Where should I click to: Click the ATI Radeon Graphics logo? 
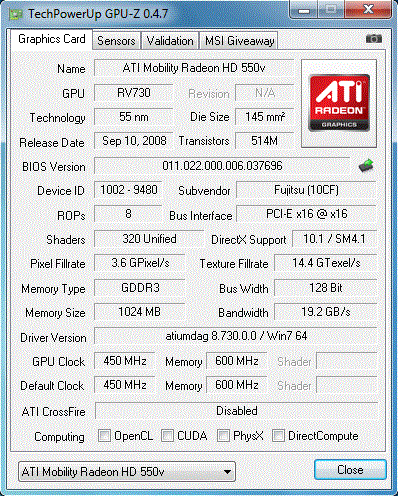(339, 103)
